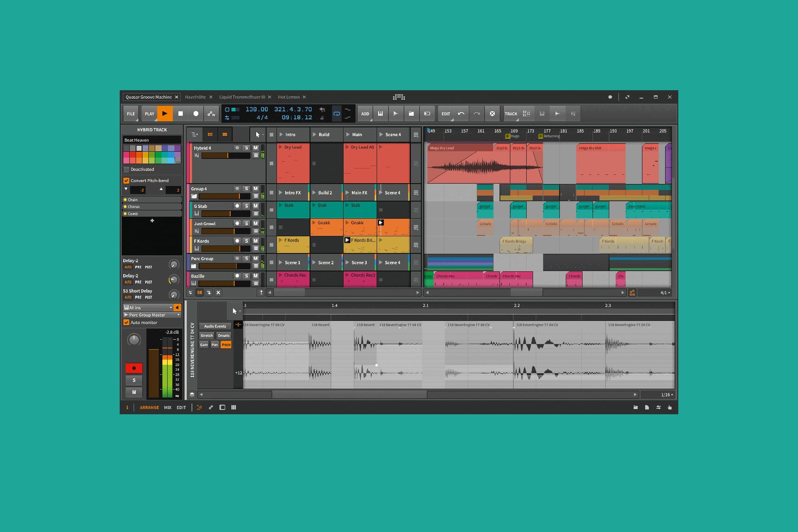Open the 1/16 editor grid dropdown

(x=658, y=395)
